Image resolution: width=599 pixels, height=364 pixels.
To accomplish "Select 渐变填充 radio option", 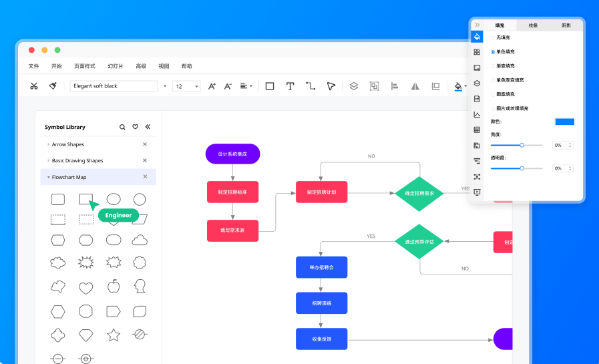I will coord(493,66).
